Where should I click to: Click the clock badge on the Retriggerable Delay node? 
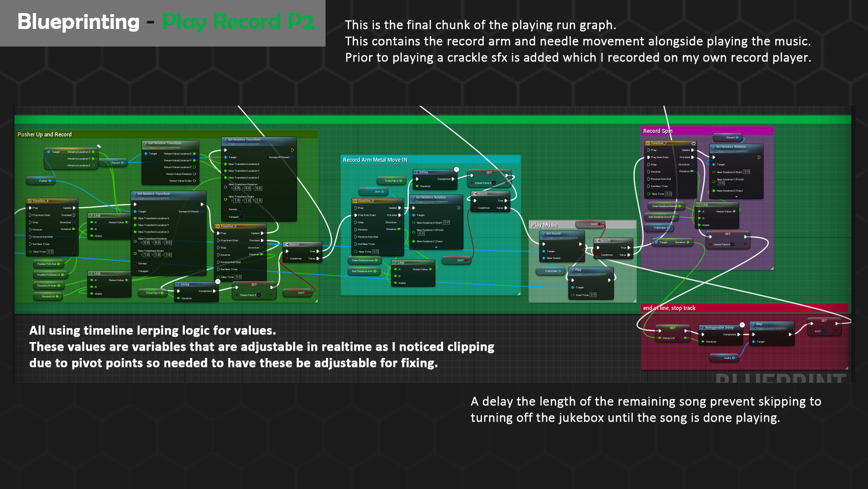(742, 324)
